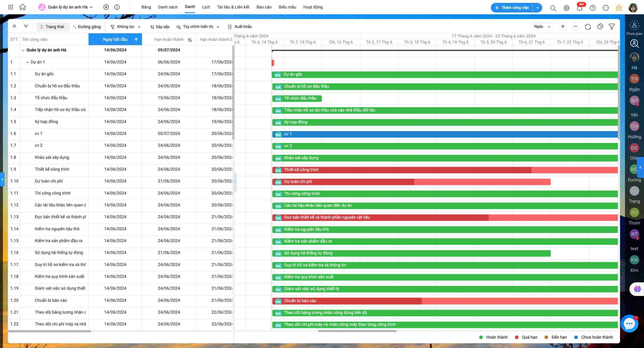This screenshot has height=348, width=644.
Task: Open the notifications bell icon
Action: pyautogui.click(x=579, y=8)
